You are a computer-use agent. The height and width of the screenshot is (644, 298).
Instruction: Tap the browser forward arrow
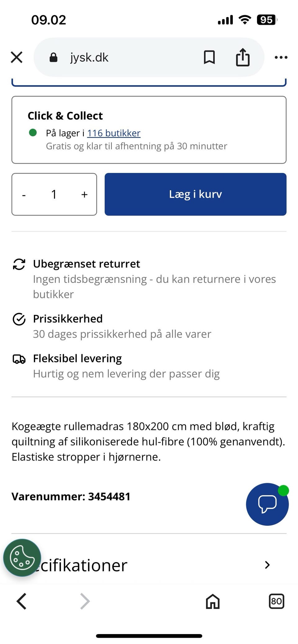(85, 601)
